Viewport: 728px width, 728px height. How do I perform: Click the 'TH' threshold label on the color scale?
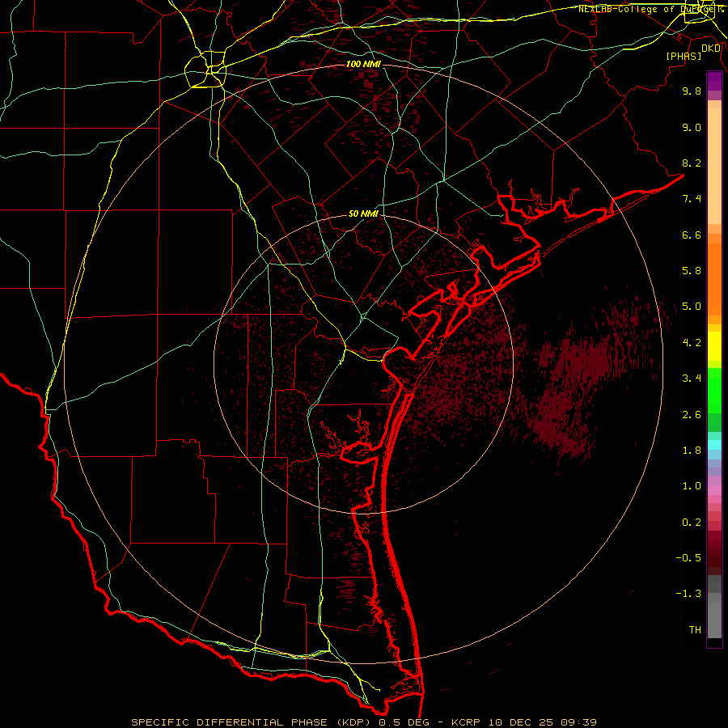tap(695, 630)
